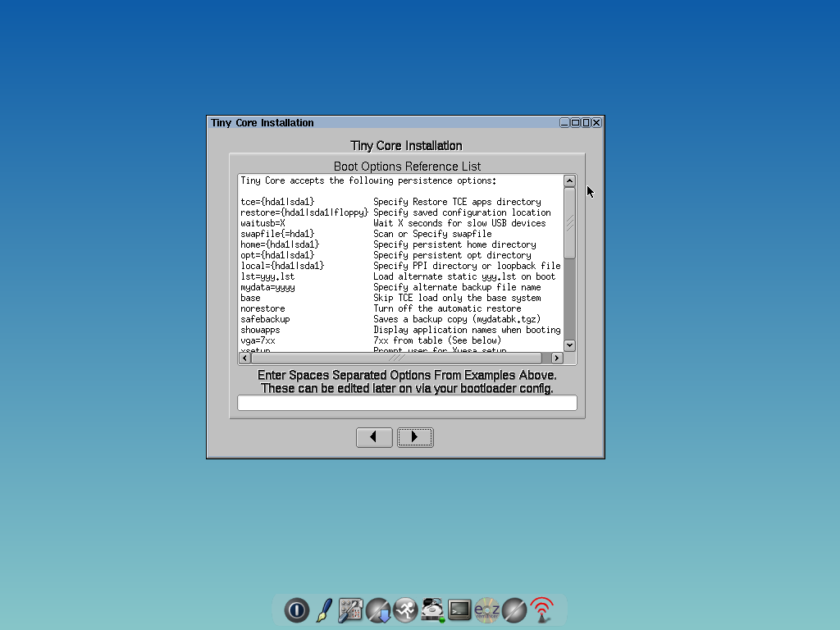This screenshot has height=630, width=840.
Task: Launch the Run program tool
Action: click(406, 610)
